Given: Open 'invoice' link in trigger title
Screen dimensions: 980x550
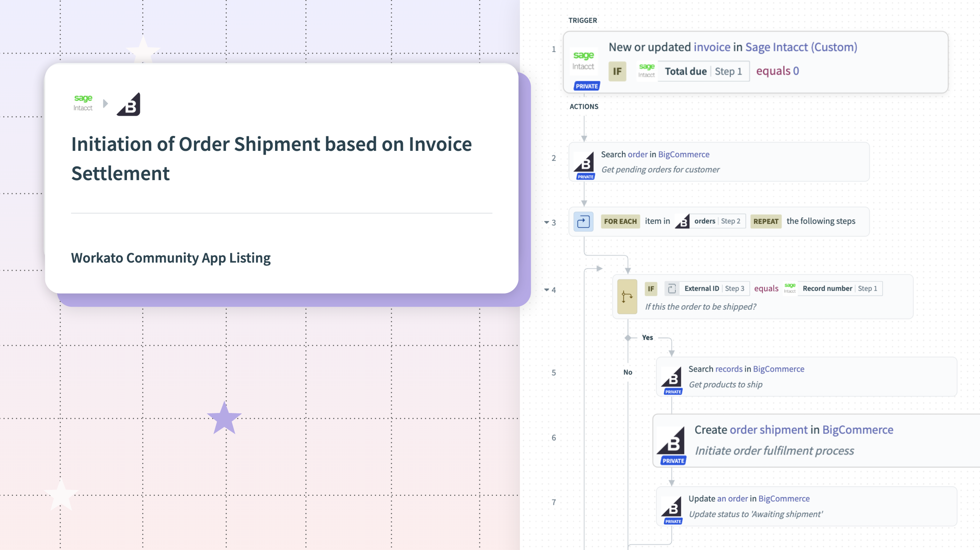Looking at the screenshot, I should 712,47.
